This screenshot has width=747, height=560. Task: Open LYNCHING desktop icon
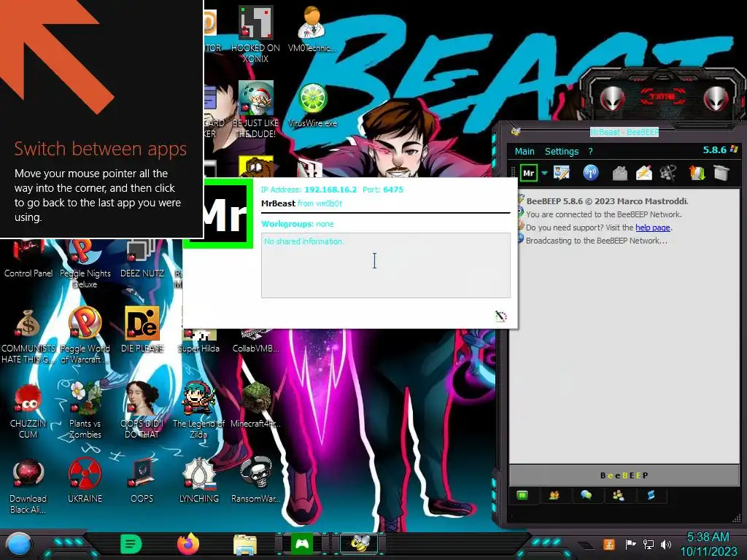click(x=198, y=480)
